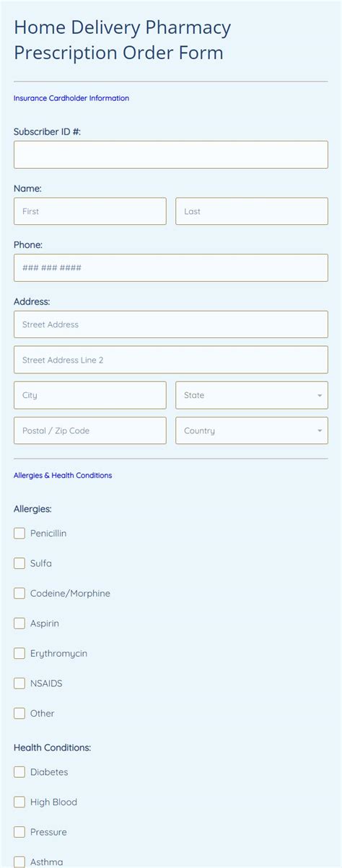
Task: Check the Diabetes health condition box
Action: tap(19, 772)
